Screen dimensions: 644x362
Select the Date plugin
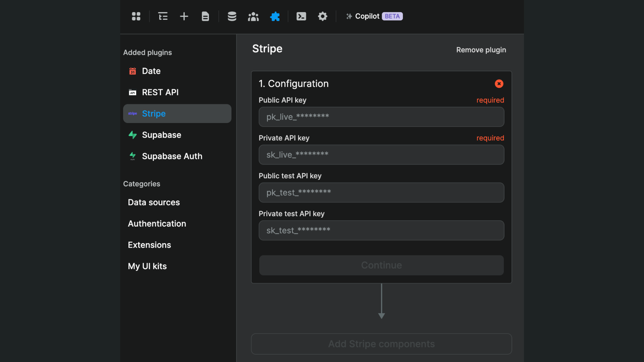point(151,71)
